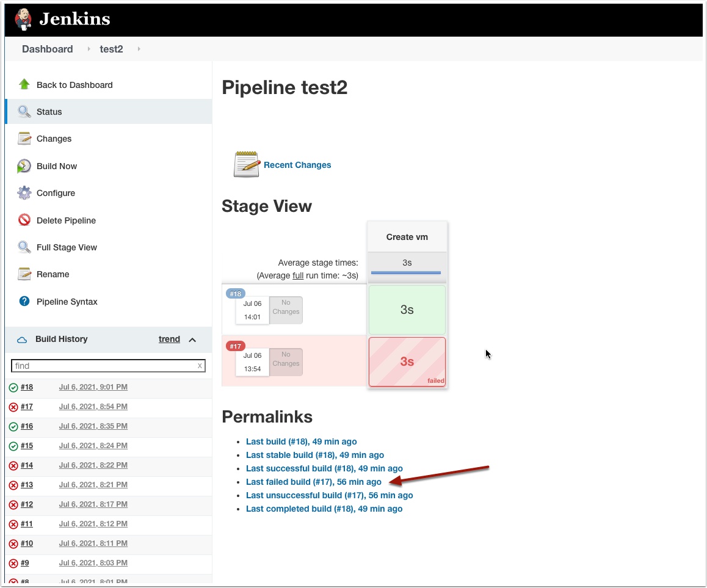Expand the arrow next to Dashboard breadcrumb
707x588 pixels.
click(89, 49)
